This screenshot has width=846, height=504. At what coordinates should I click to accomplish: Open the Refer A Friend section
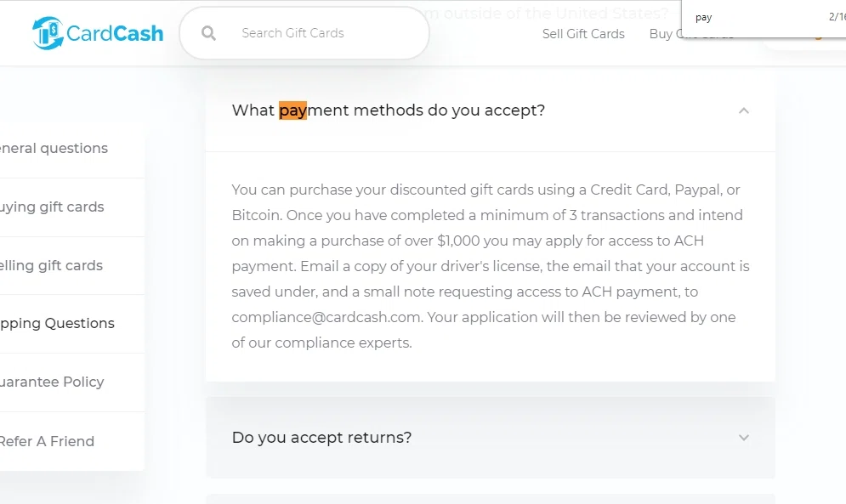(x=47, y=441)
